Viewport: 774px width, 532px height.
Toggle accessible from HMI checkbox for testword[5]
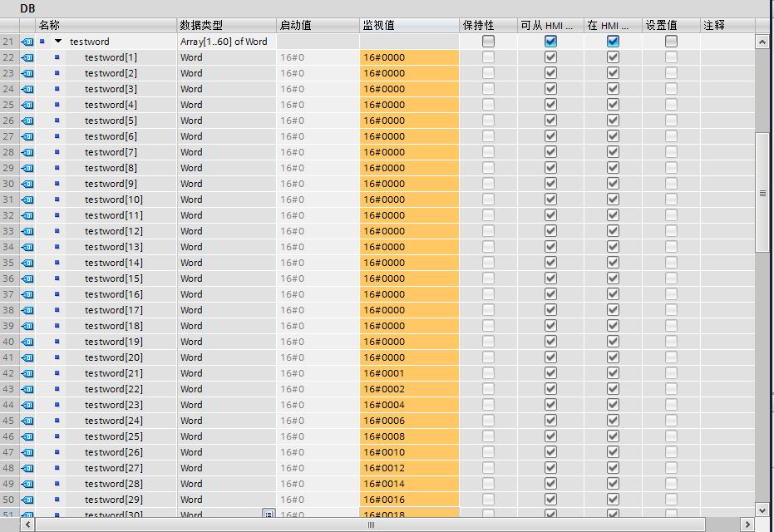tap(550, 121)
